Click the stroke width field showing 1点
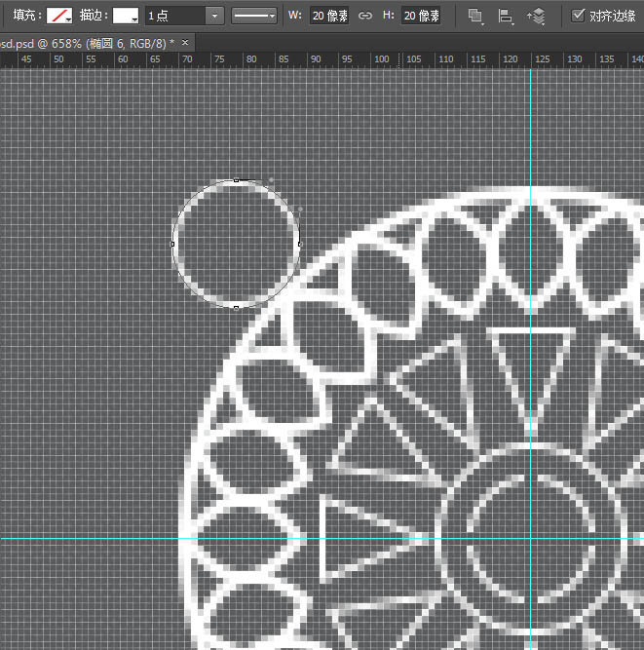Viewport: 644px width, 650px height. pos(173,16)
